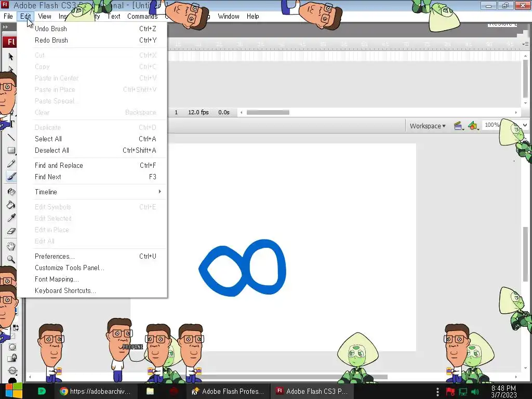Open the File menu
The width and height of the screenshot is (532, 399).
point(8,16)
